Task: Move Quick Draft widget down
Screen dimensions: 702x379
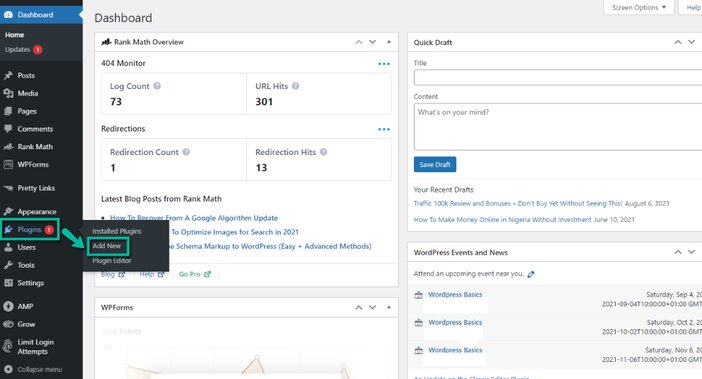Action: coord(692,42)
